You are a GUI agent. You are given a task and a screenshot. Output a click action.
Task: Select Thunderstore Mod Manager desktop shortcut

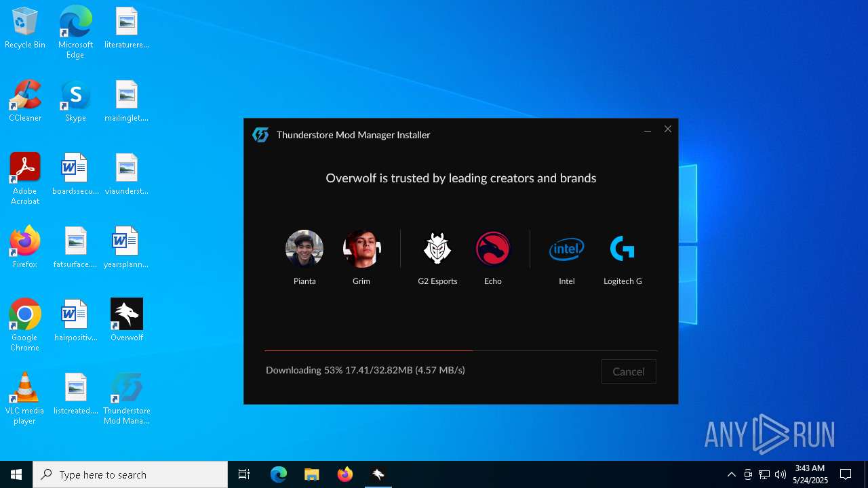127,399
